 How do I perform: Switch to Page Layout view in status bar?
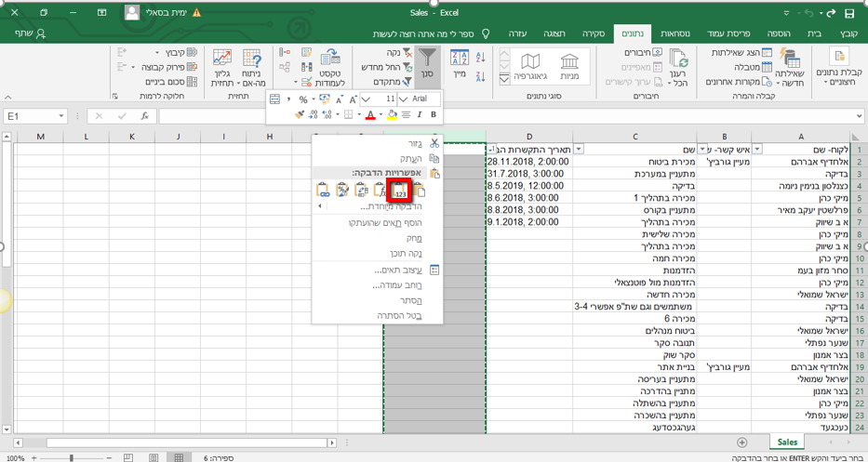[x=154, y=458]
